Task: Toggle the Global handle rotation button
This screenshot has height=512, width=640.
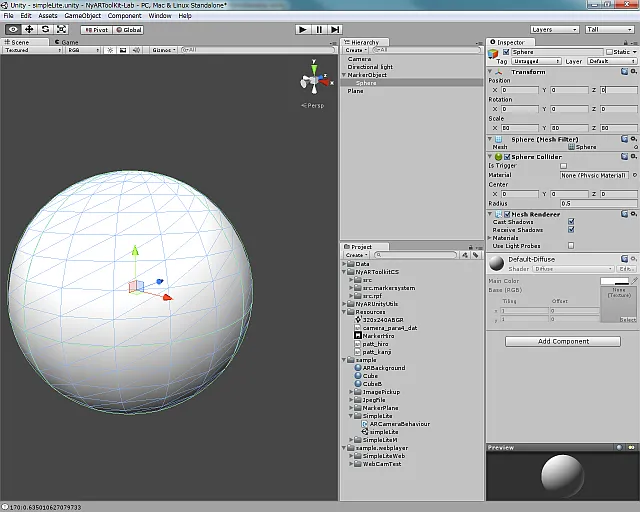Action: click(128, 30)
